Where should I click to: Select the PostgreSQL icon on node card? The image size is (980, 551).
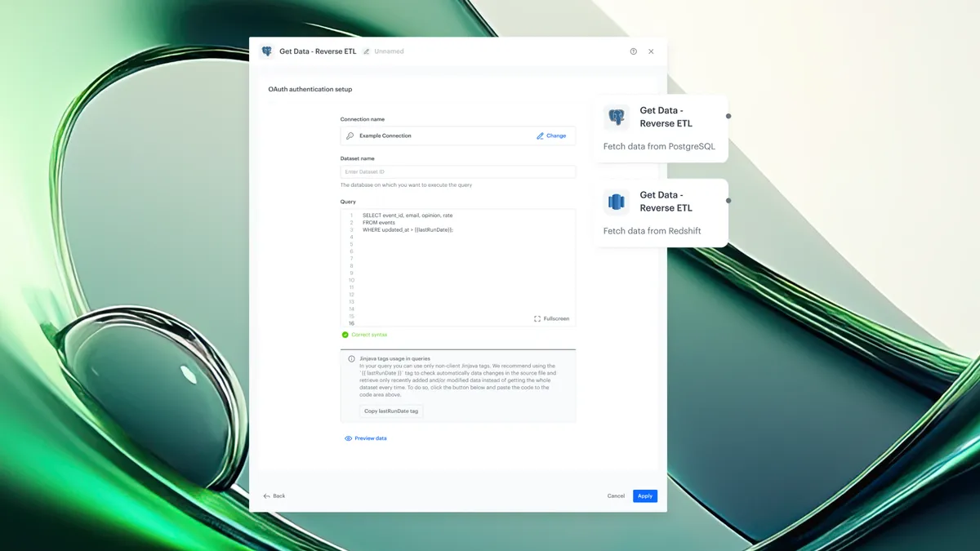tap(617, 118)
